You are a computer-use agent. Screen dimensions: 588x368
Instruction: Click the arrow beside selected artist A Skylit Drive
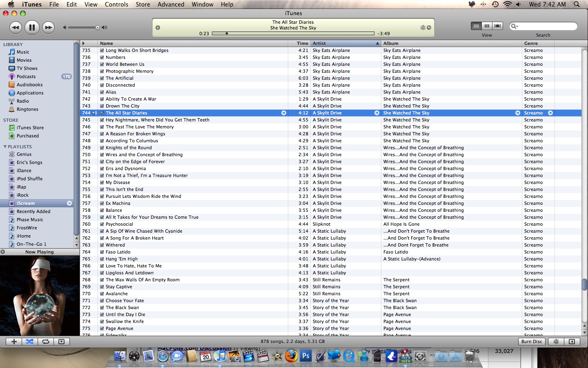pos(377,113)
